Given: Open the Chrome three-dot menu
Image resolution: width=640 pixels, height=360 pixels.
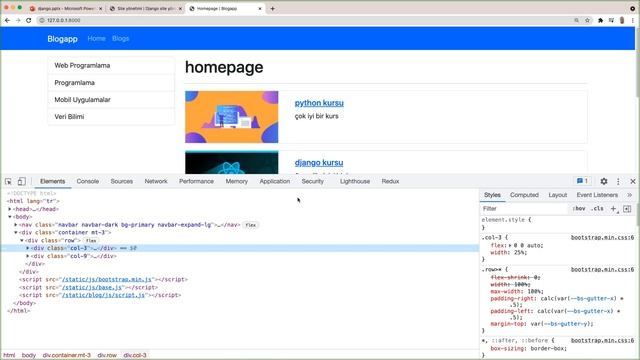Looking at the screenshot, I should (x=633, y=20).
